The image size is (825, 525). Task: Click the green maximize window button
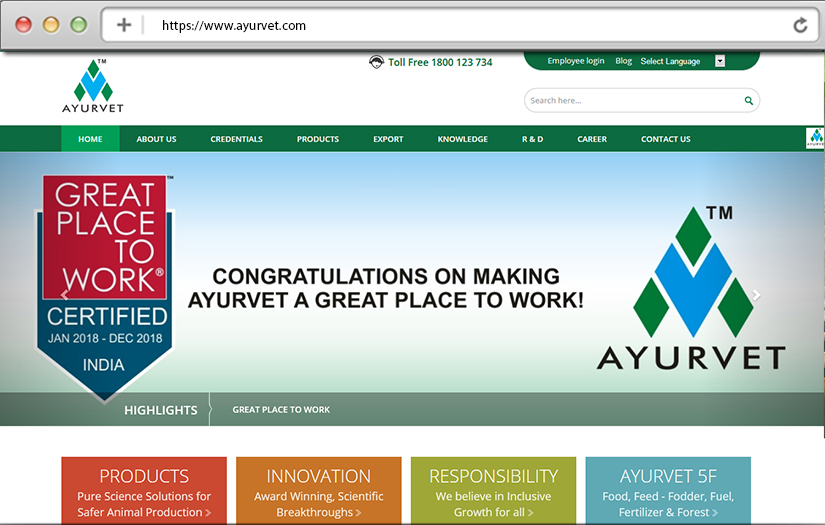click(79, 25)
